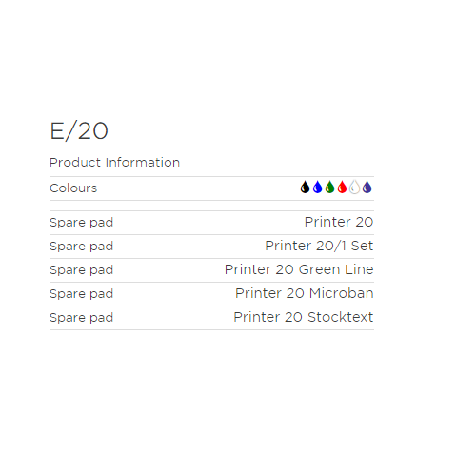476x474 pixels.
Task: Click the Colours row label
Action: point(73,188)
